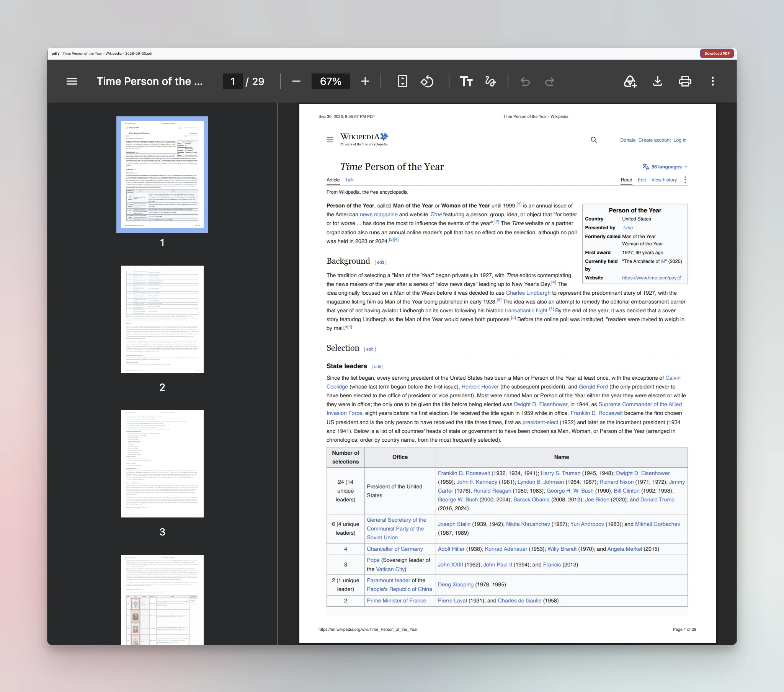
Task: Zoom out with the minus button
Action: coord(296,81)
